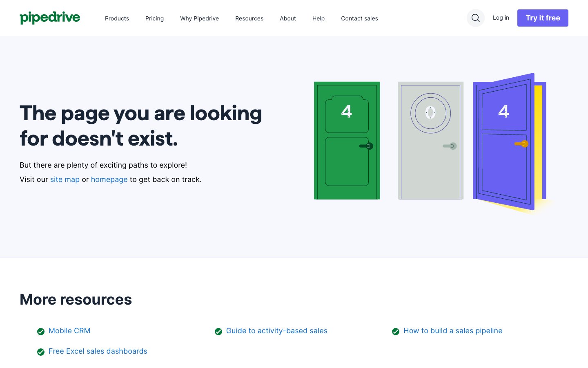
Task: Click the checkmark beside How to build a sales pipeline
Action: [396, 331]
